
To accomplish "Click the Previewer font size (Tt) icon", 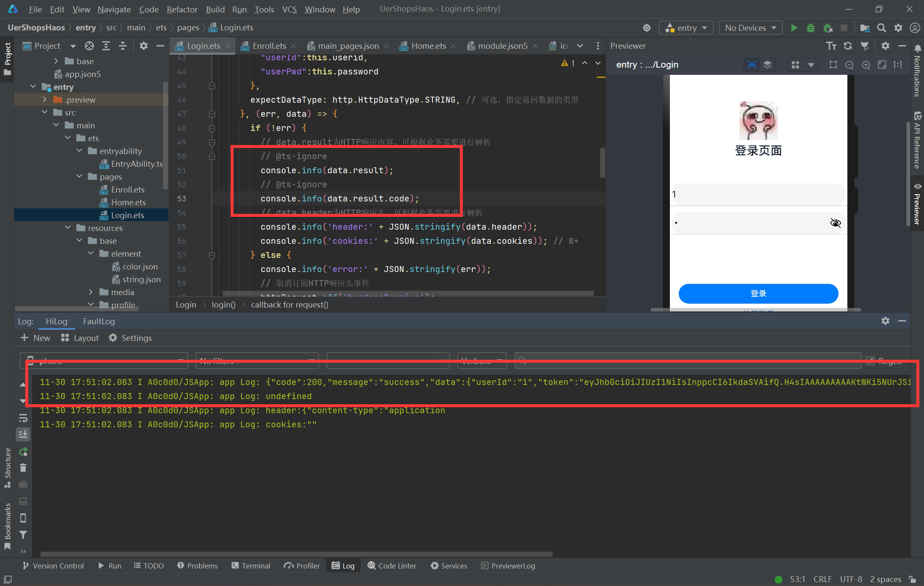I will pyautogui.click(x=831, y=46).
